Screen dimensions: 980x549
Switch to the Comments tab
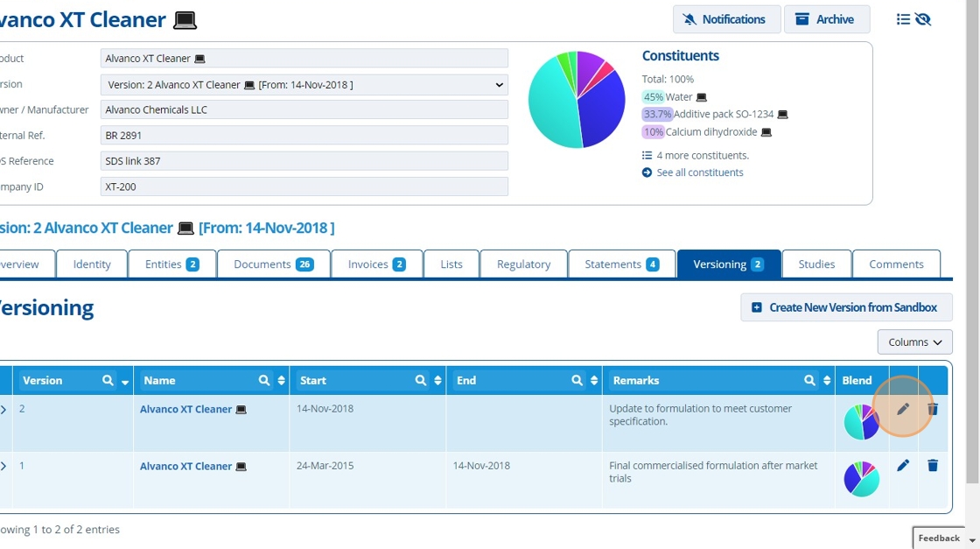click(x=896, y=264)
